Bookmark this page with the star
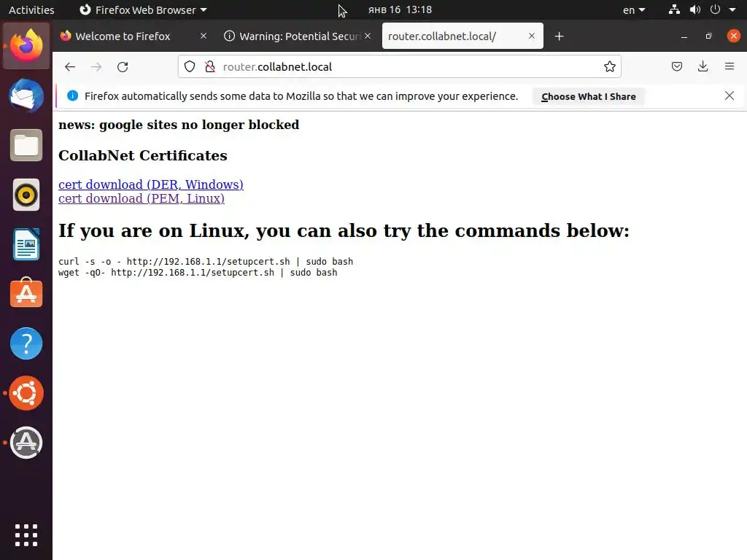 [x=609, y=66]
